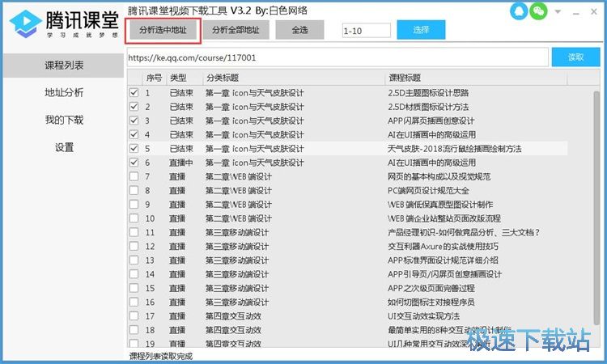The image size is (607, 364).
Task: Select course 天气皮肤-2018流行鼠绘插画绘制方法
Action: pos(455,149)
